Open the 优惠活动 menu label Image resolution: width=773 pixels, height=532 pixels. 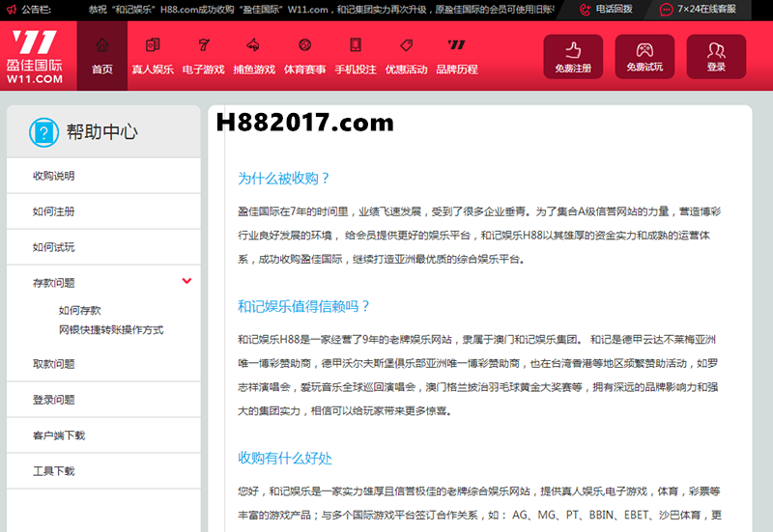coord(406,70)
